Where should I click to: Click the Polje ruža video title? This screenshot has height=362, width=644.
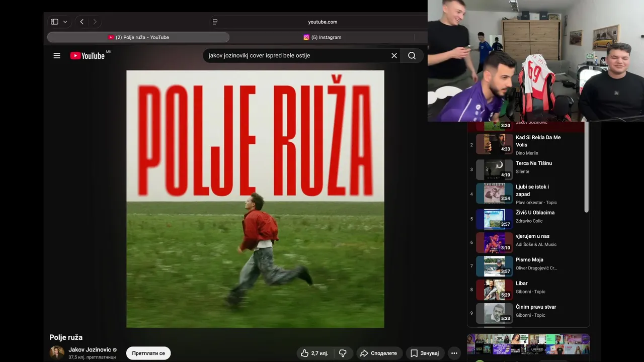click(x=66, y=337)
